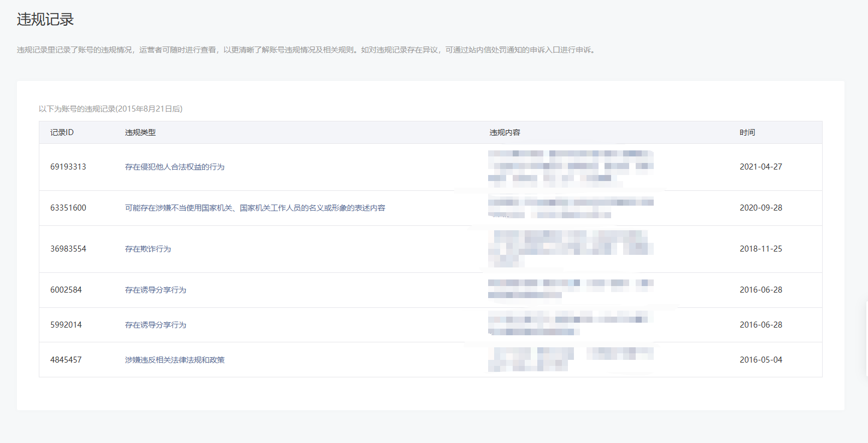Image resolution: width=868 pixels, height=443 pixels.
Task: Select record ID 69193313
Action: pyautogui.click(x=68, y=167)
